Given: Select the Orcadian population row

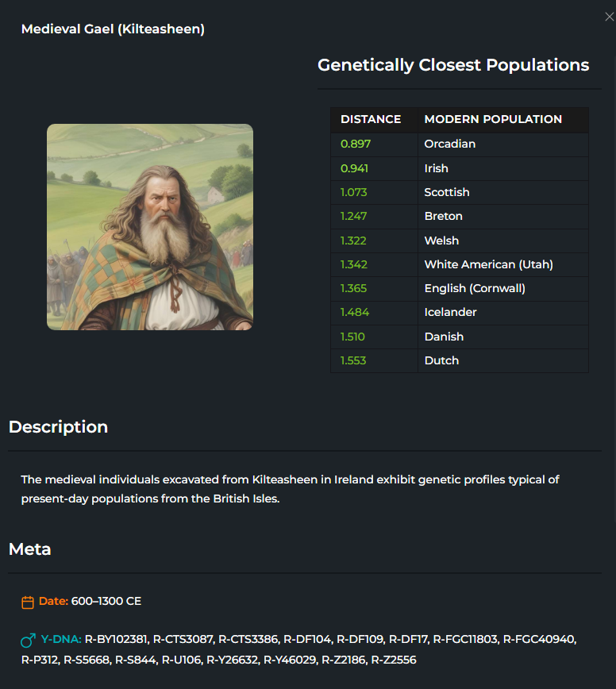Looking at the screenshot, I should [x=460, y=144].
